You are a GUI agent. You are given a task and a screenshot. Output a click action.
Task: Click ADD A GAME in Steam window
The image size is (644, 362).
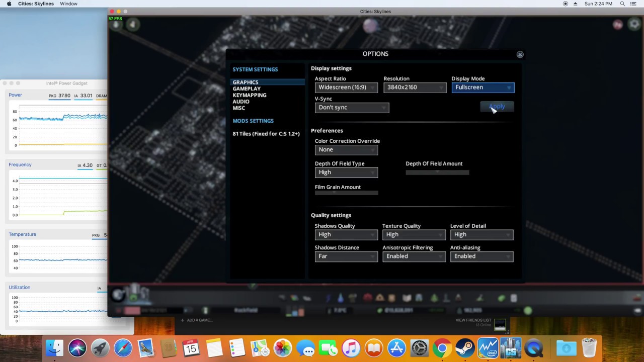197,320
